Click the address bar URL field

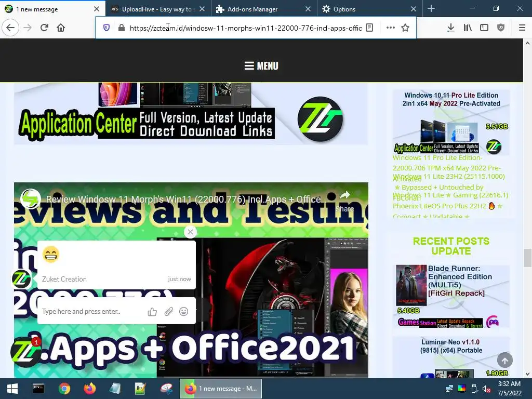coord(245,28)
